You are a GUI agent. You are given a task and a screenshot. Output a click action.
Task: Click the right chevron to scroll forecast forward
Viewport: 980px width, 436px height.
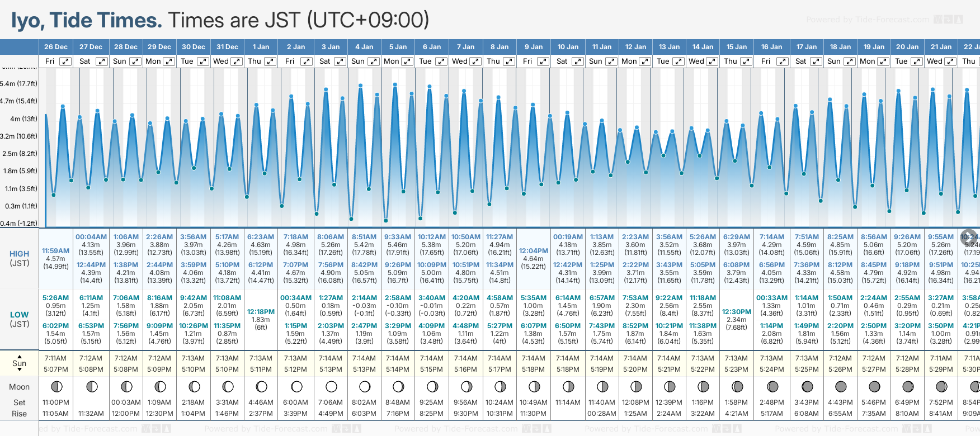(968, 236)
